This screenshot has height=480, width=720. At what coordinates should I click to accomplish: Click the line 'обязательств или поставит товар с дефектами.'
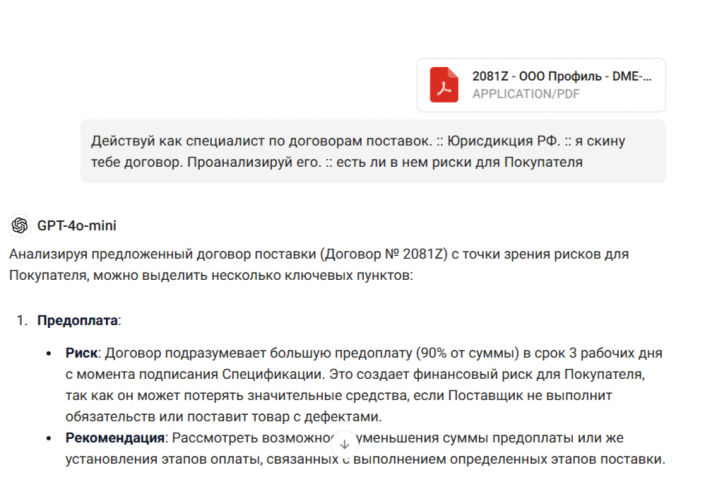point(224,417)
